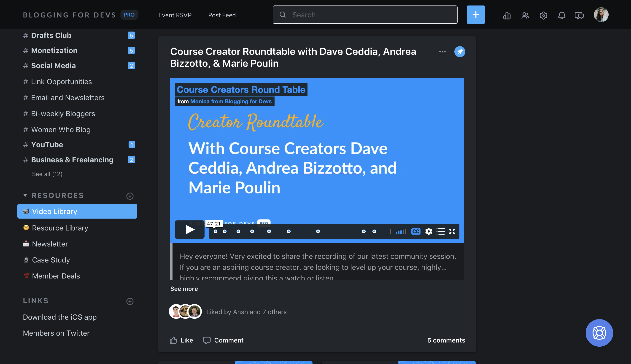Open the members directory icon
This screenshot has height=364, width=631.
coord(525,15)
